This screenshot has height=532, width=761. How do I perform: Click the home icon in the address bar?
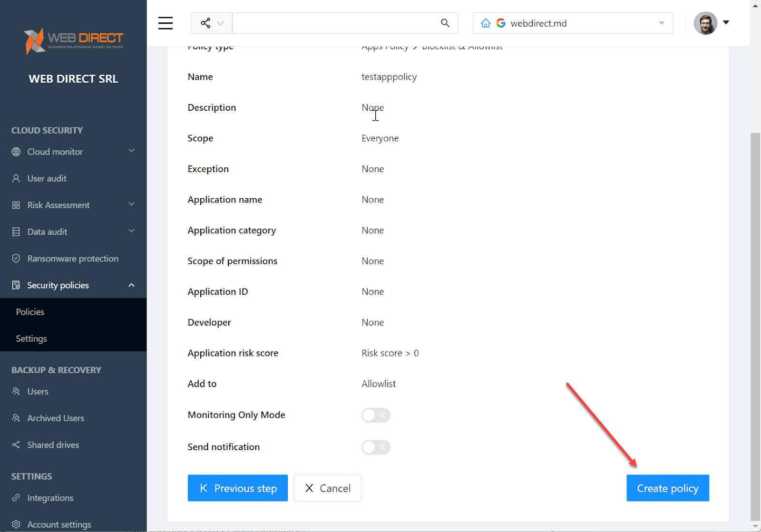485,22
